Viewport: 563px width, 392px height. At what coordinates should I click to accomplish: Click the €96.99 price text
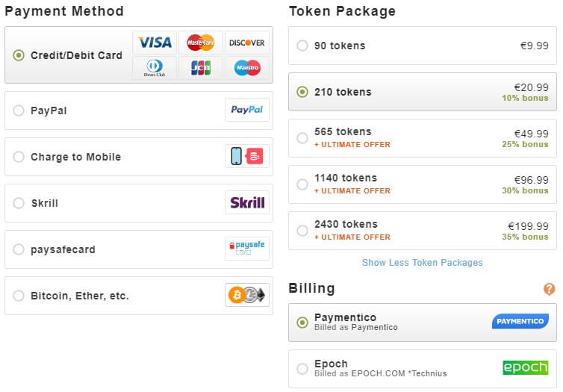point(532,180)
